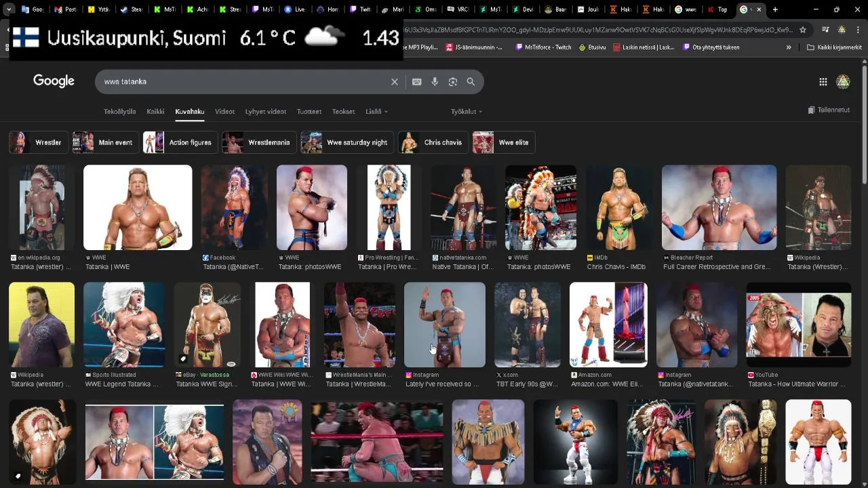Open Kaikki kirjanmerkit bookmarks folder
The width and height of the screenshot is (868, 488).
[835, 47]
